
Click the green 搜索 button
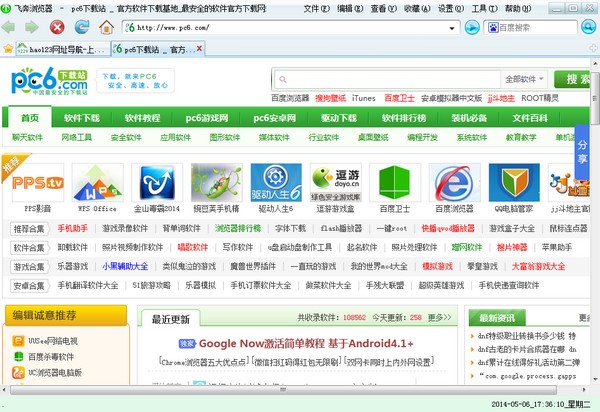pos(576,79)
